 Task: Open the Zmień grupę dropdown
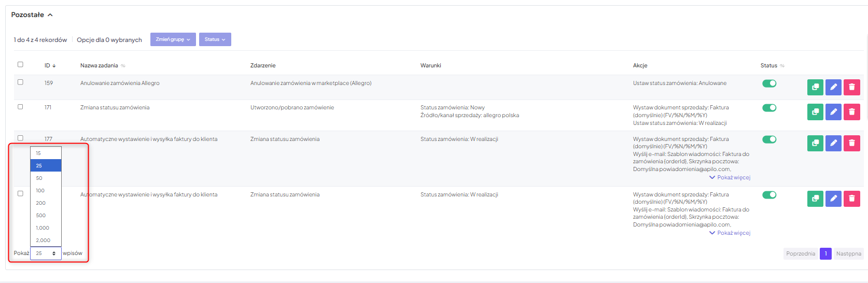173,39
